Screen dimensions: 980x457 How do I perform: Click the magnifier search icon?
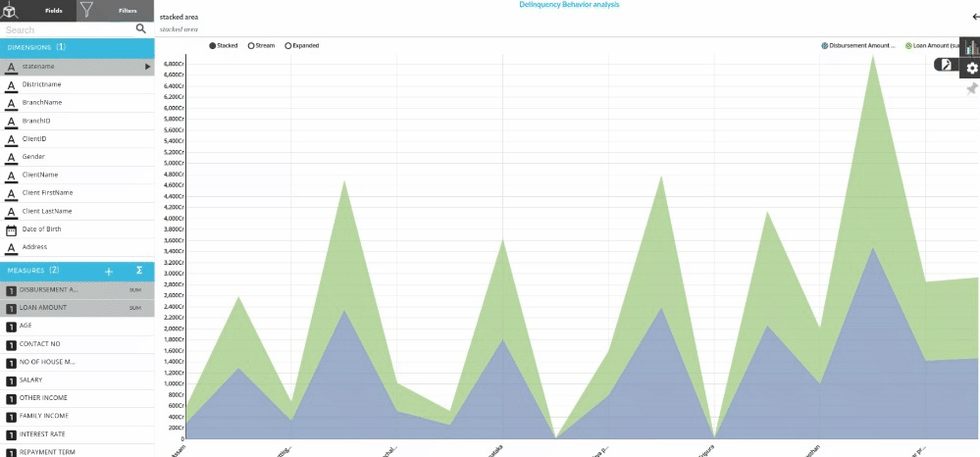point(141,28)
